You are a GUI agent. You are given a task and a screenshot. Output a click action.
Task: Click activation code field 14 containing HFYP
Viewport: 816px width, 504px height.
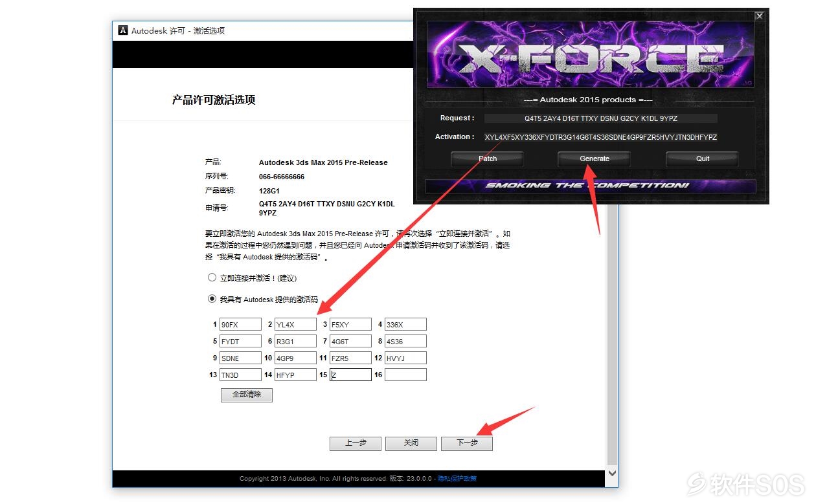click(295, 375)
